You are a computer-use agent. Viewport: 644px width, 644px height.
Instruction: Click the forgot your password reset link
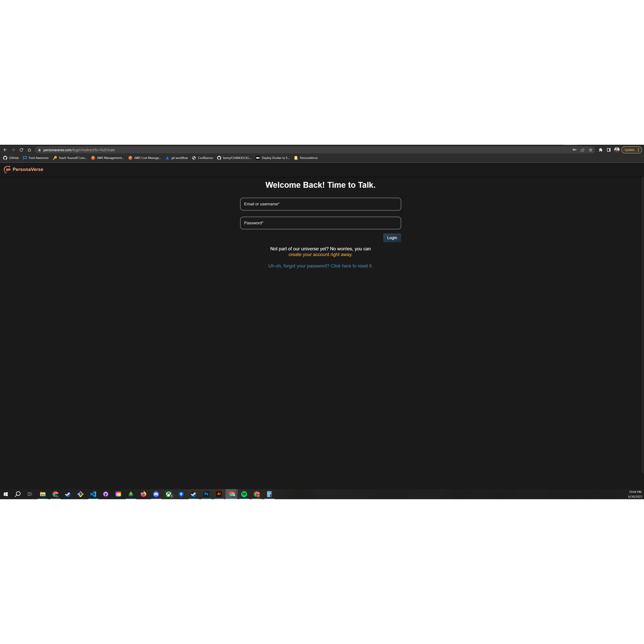[x=320, y=266]
